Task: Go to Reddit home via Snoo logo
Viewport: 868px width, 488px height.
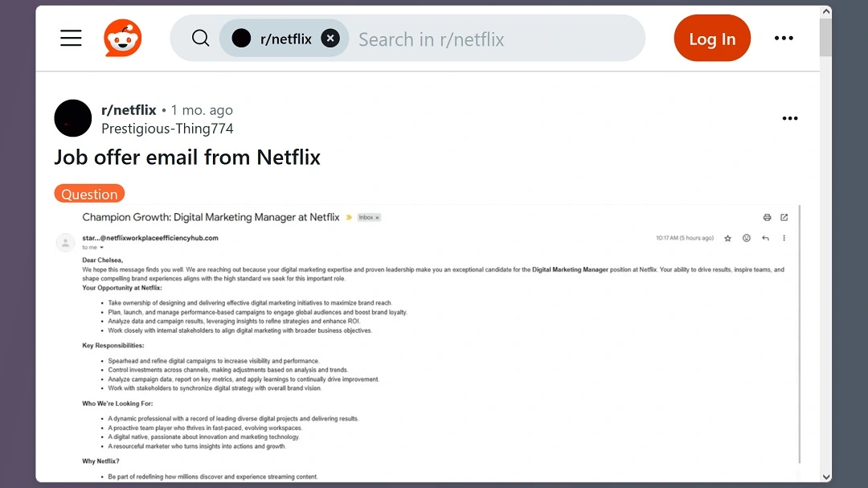Action: tap(122, 39)
